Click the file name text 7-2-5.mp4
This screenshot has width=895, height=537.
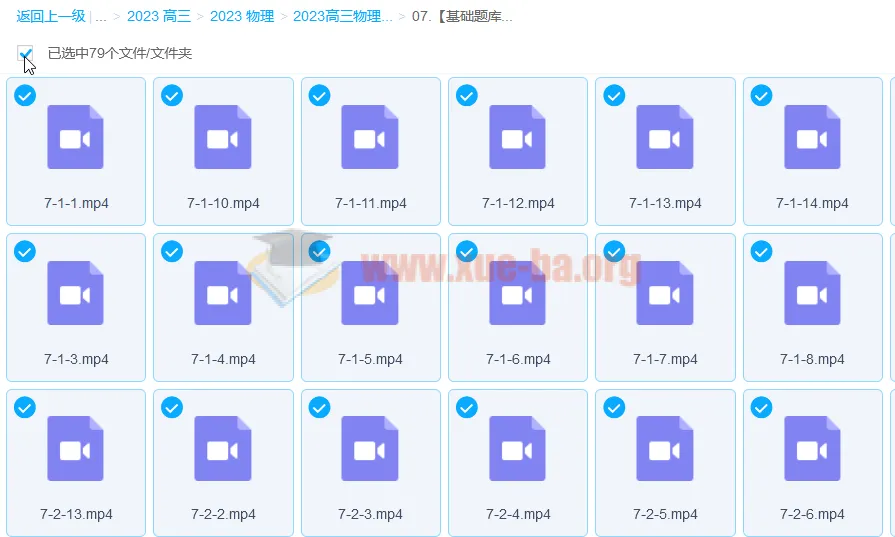(665, 514)
